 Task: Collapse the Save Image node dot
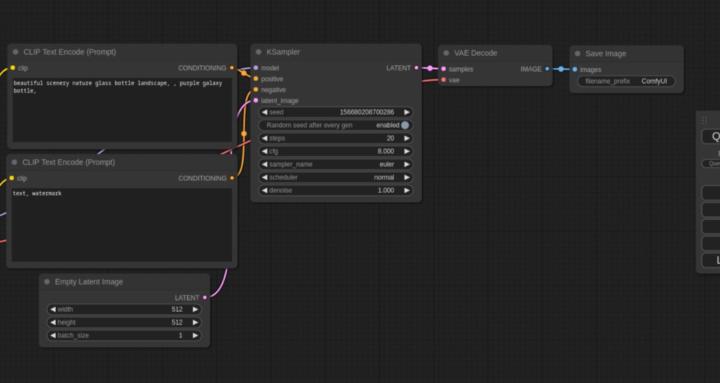(578, 54)
